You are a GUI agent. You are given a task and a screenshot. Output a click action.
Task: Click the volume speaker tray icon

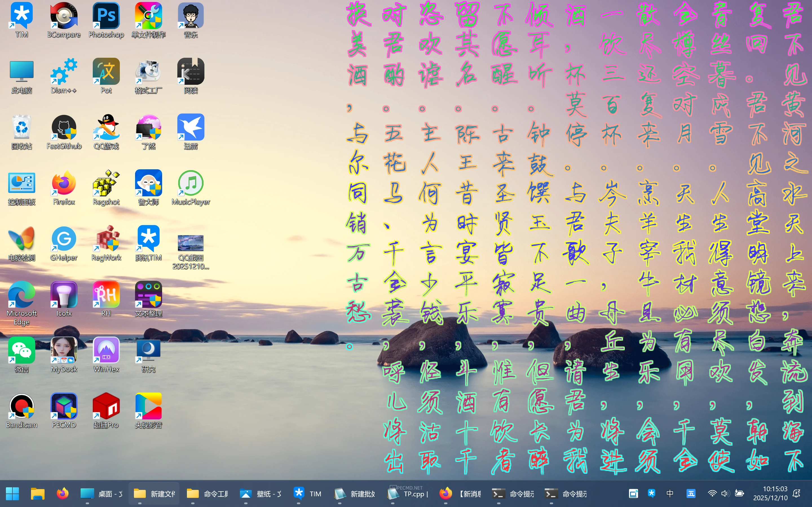tap(725, 493)
